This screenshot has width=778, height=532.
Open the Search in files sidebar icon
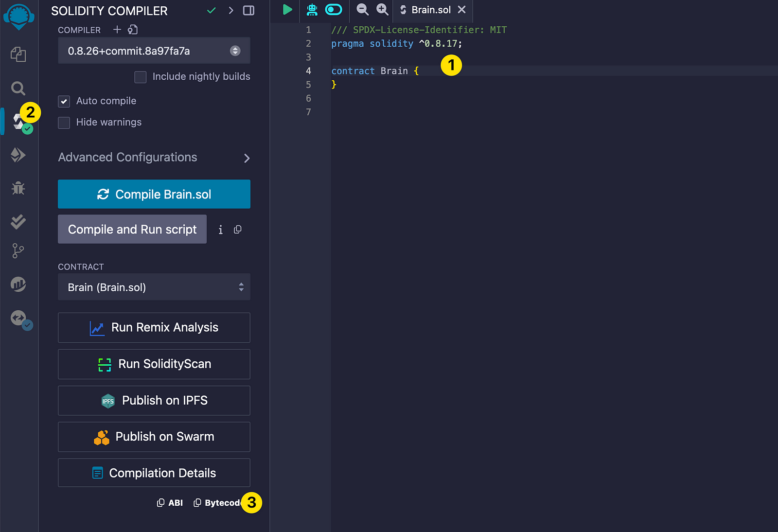pyautogui.click(x=18, y=88)
